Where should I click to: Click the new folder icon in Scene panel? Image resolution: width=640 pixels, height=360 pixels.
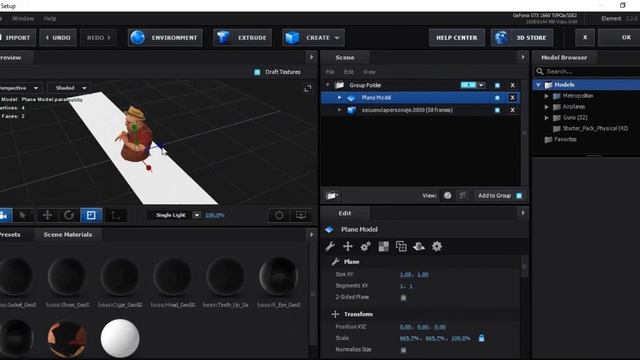(333, 196)
